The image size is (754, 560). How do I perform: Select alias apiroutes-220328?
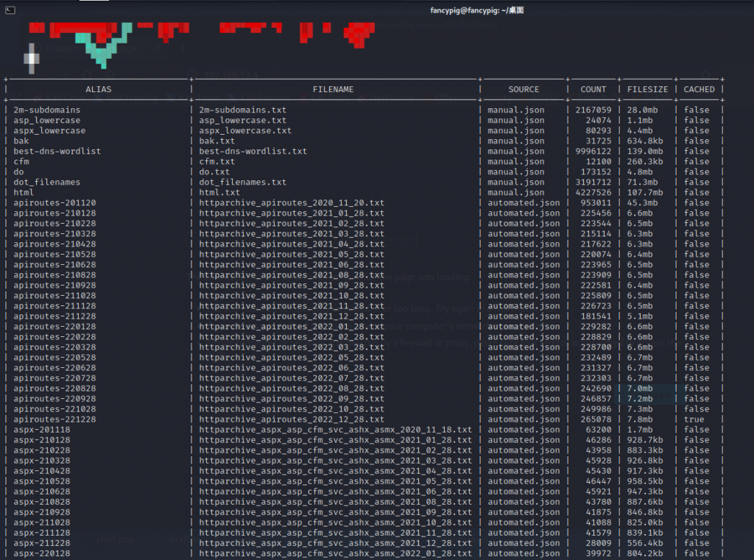[x=54, y=347]
